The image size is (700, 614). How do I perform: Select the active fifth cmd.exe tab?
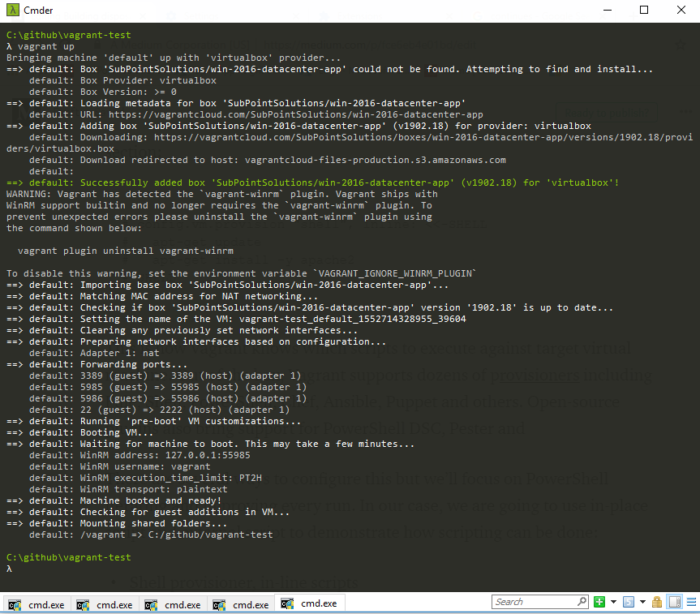[309, 603]
